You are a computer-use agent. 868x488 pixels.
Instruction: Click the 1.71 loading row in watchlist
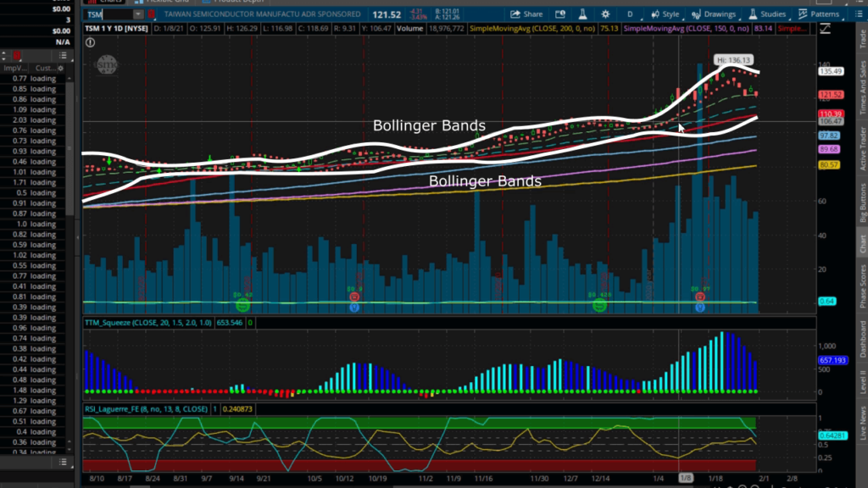[x=34, y=183]
